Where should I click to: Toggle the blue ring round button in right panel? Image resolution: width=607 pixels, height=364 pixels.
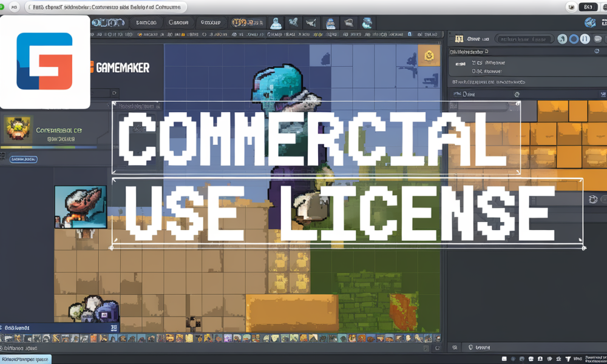click(574, 39)
